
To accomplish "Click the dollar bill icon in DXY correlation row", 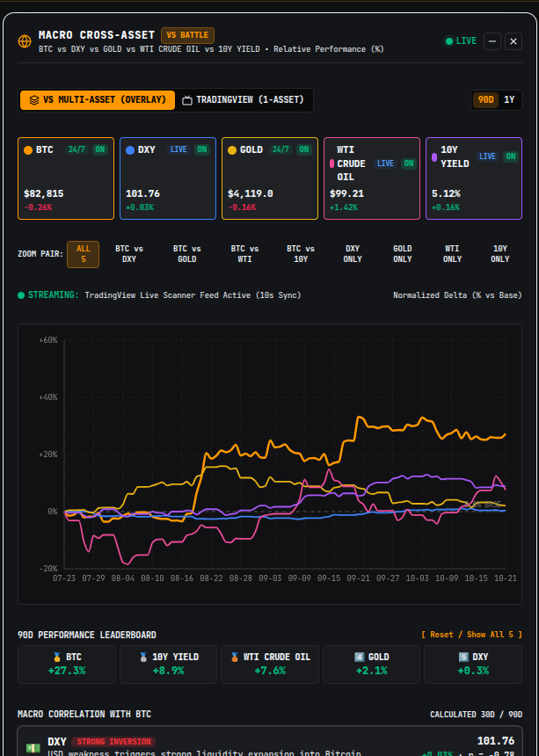I will coord(33,748).
